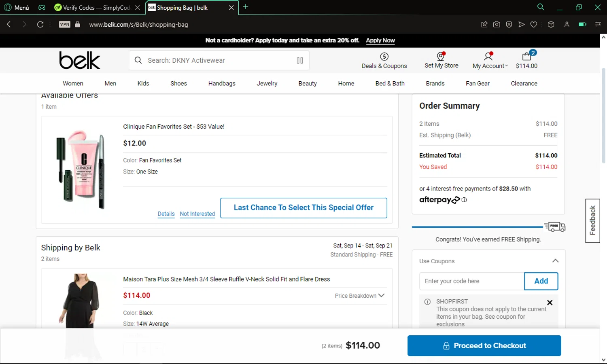
Task: Open the Easy Setup sliders icon
Action: pyautogui.click(x=598, y=24)
